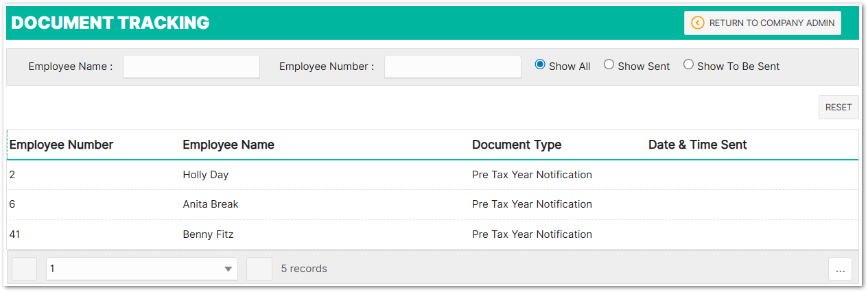Image resolution: width=868 pixels, height=292 pixels.
Task: Sort by the Employee Number column header
Action: click(x=61, y=145)
